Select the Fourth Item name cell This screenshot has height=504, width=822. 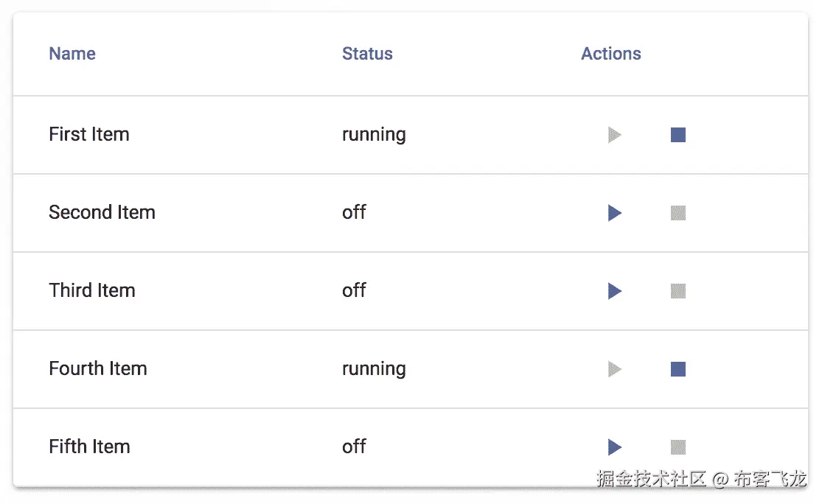point(98,369)
